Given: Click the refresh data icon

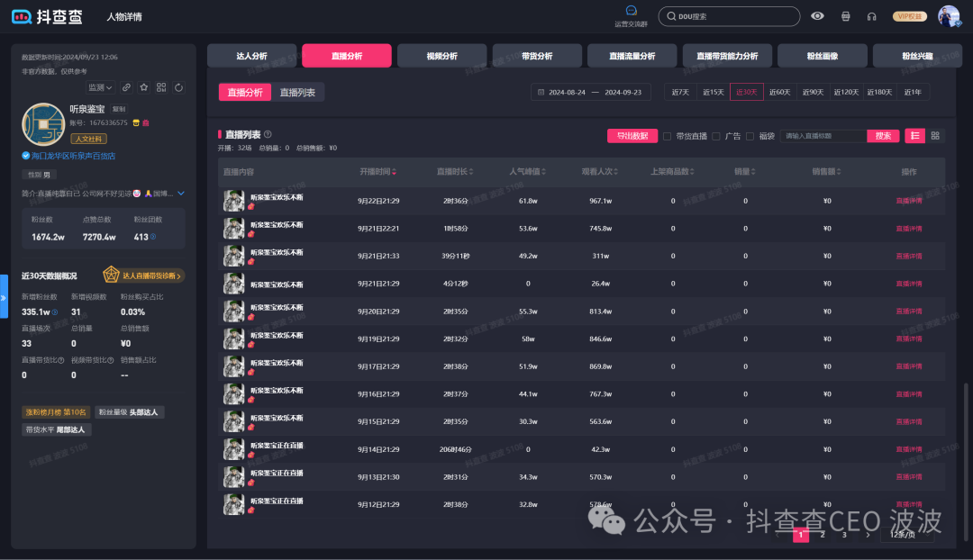Looking at the screenshot, I should tap(178, 87).
